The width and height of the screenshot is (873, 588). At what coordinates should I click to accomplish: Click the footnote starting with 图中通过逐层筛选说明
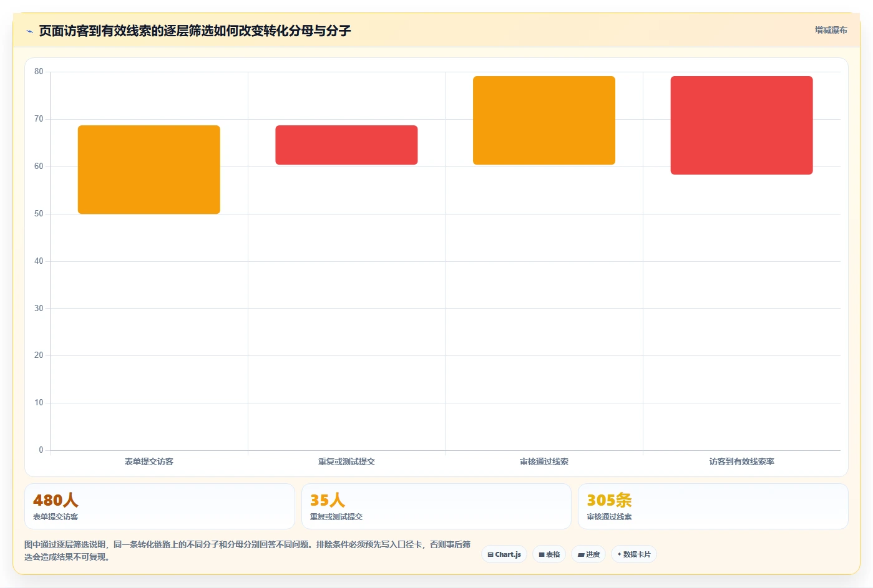click(x=248, y=551)
